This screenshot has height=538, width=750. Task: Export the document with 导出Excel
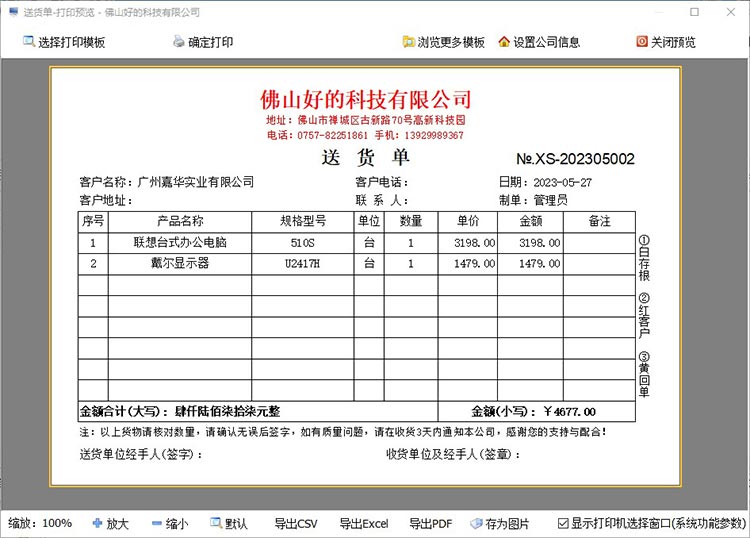coord(364,524)
